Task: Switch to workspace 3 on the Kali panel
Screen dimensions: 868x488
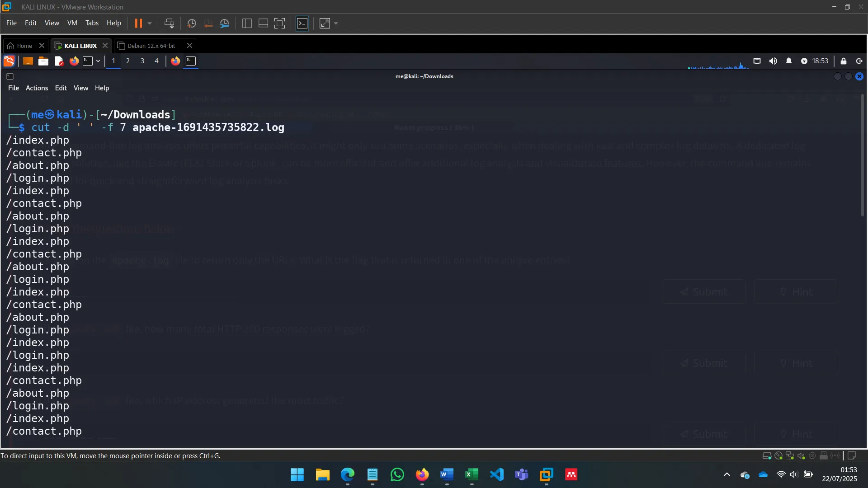Action: [x=142, y=61]
